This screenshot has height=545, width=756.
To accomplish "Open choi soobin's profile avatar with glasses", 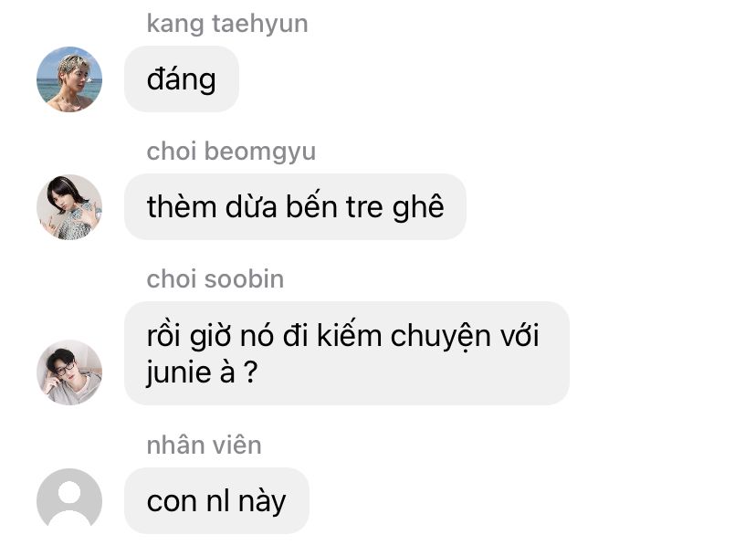I will click(x=69, y=372).
